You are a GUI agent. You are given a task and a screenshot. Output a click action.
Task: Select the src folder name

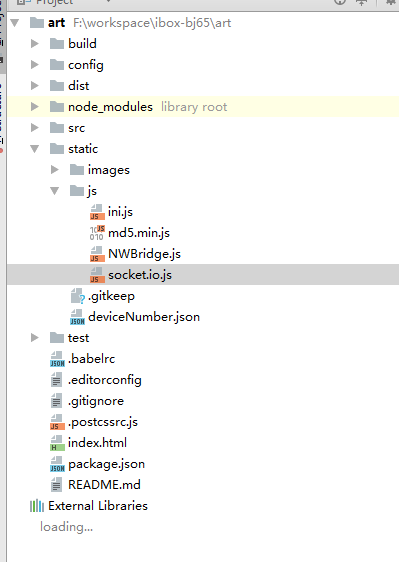pyautogui.click(x=77, y=128)
